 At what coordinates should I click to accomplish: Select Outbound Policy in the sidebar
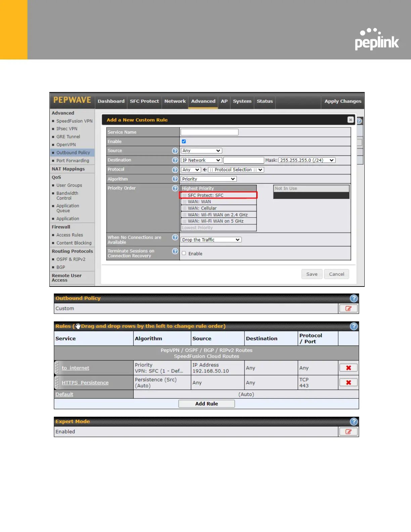[73, 152]
